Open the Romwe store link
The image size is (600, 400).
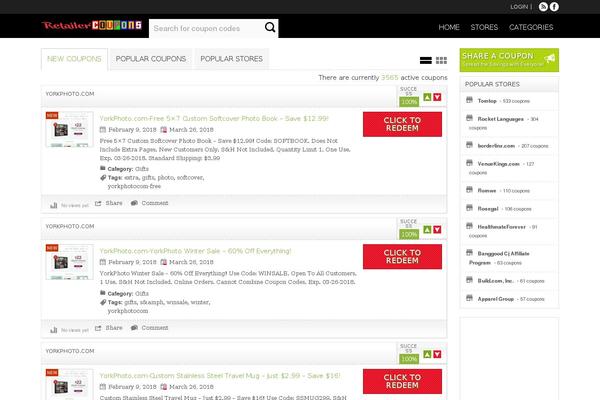click(487, 191)
